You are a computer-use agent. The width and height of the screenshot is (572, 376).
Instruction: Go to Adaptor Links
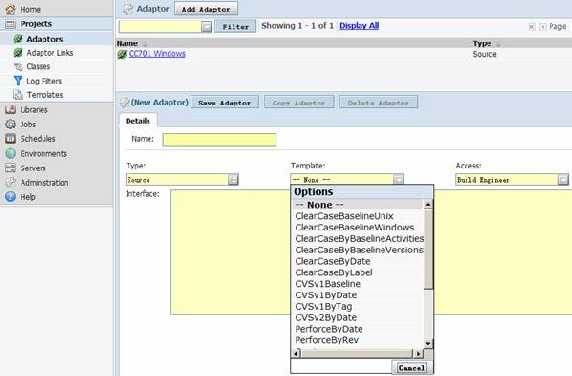(x=50, y=53)
